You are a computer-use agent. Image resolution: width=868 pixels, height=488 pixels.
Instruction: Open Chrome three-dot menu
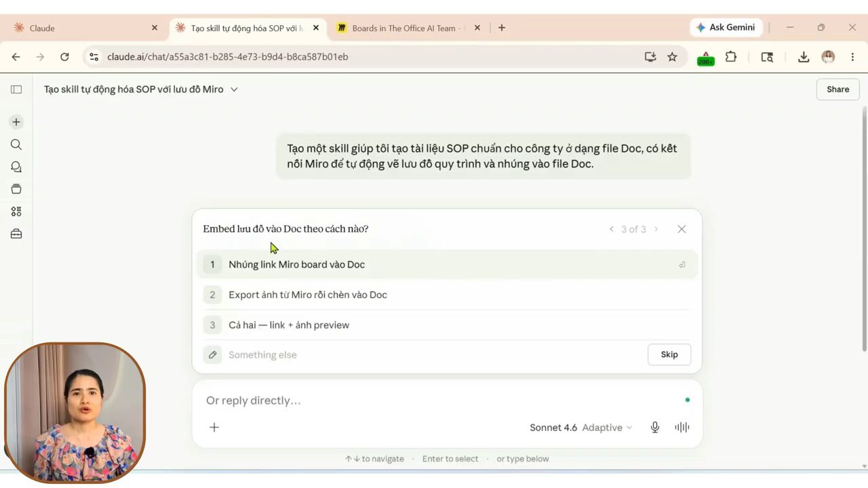pos(852,57)
